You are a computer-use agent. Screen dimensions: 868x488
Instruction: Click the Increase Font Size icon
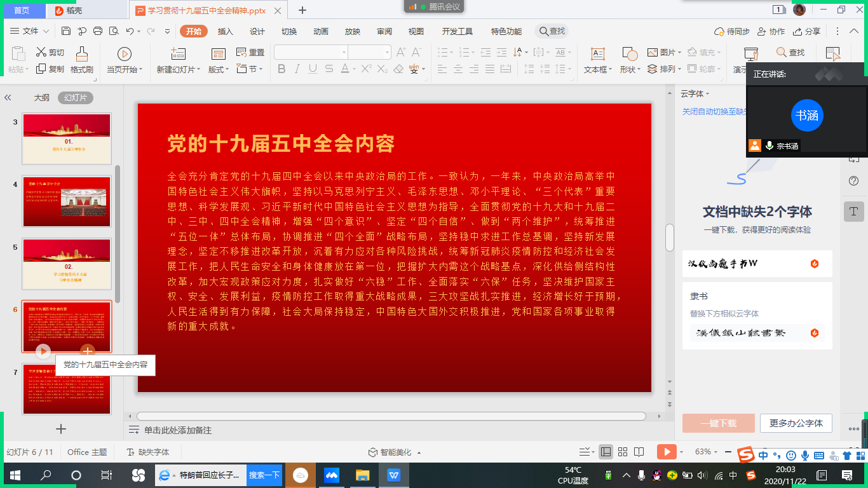(x=401, y=52)
